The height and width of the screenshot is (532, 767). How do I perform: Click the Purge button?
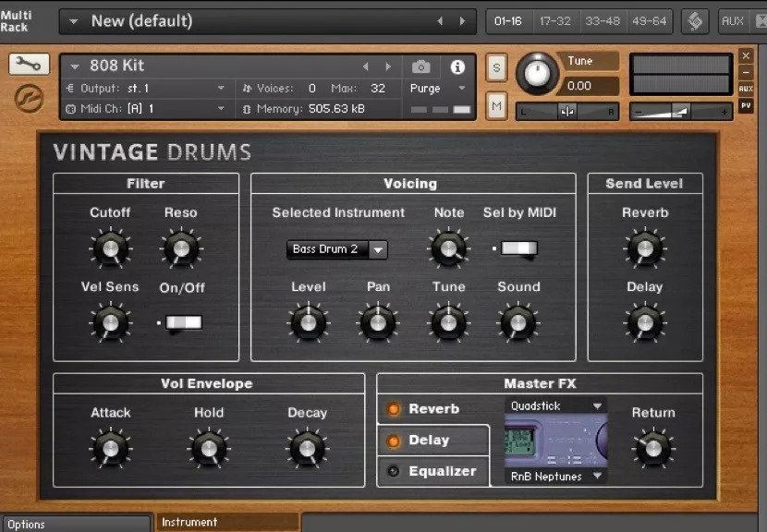point(426,89)
